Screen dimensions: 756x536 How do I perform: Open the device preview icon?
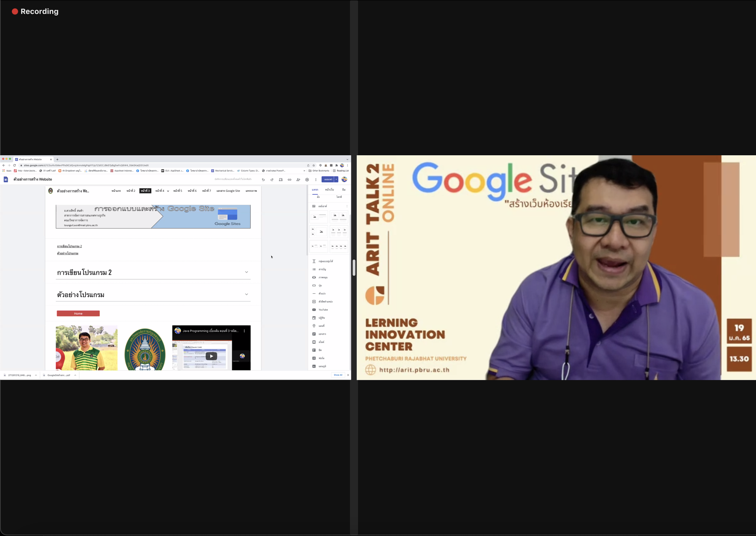click(x=281, y=180)
